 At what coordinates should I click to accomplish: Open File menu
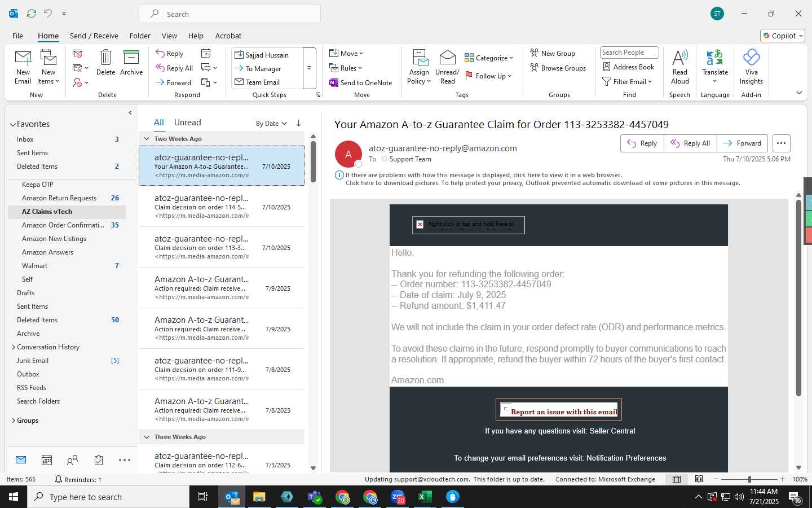coord(17,36)
